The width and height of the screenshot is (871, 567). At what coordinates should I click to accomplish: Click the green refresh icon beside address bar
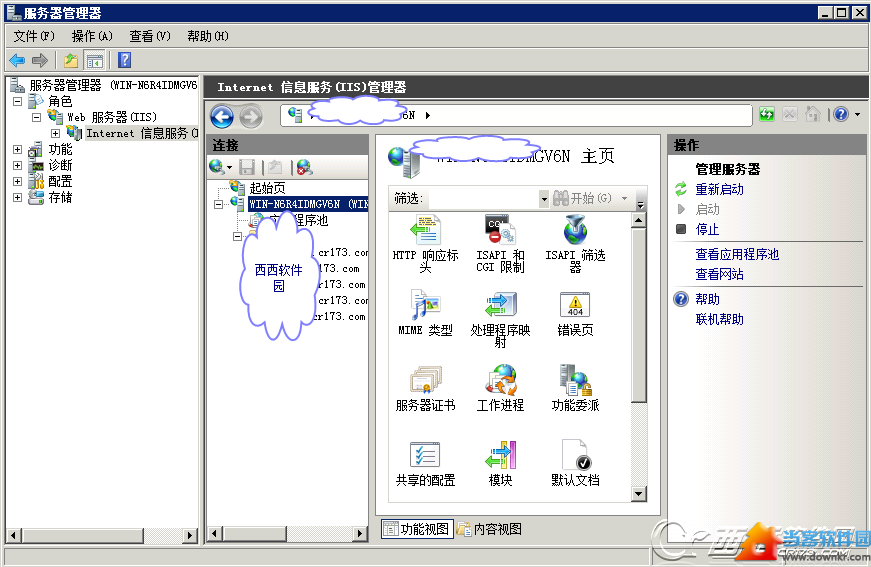point(767,114)
